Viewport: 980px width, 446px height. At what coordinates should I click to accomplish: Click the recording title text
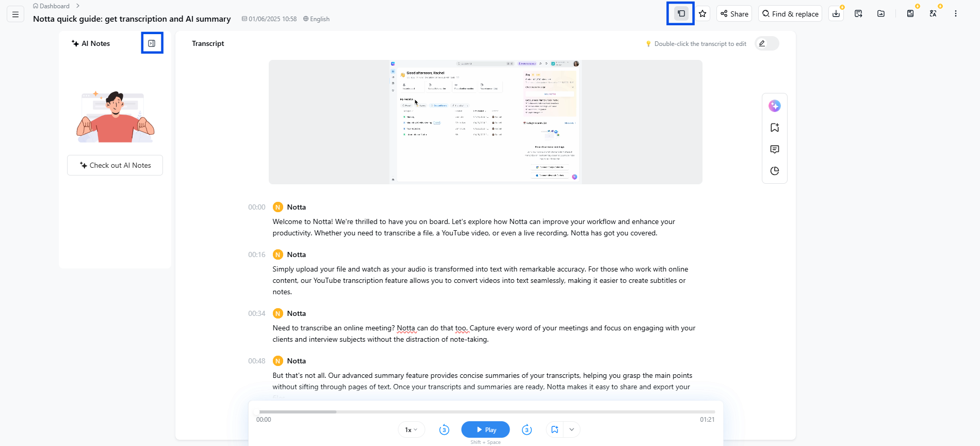pos(132,19)
